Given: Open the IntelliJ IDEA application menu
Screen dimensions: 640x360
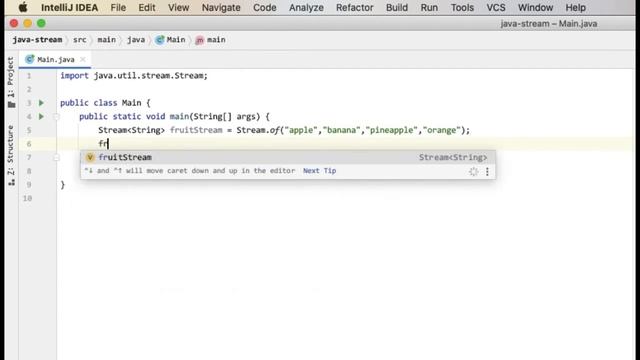Looking at the screenshot, I should pyautogui.click(x=69, y=7).
